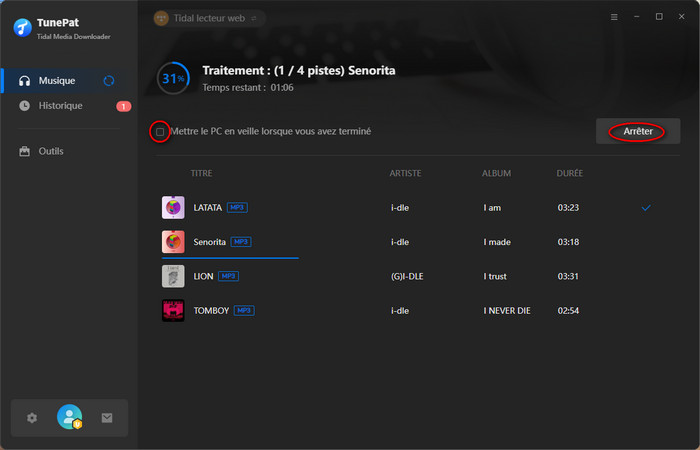Click the TunePat logo icon
Viewport: 700px width, 450px height.
click(x=22, y=28)
